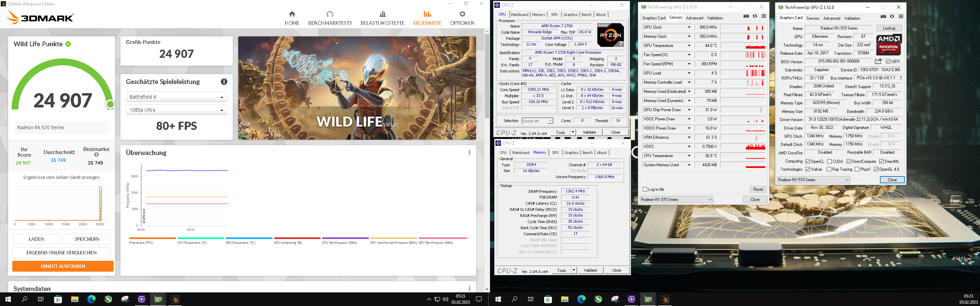980x306 pixels.
Task: Open Validation tab in GPU-Z Graphics Card window
Action: point(852,18)
